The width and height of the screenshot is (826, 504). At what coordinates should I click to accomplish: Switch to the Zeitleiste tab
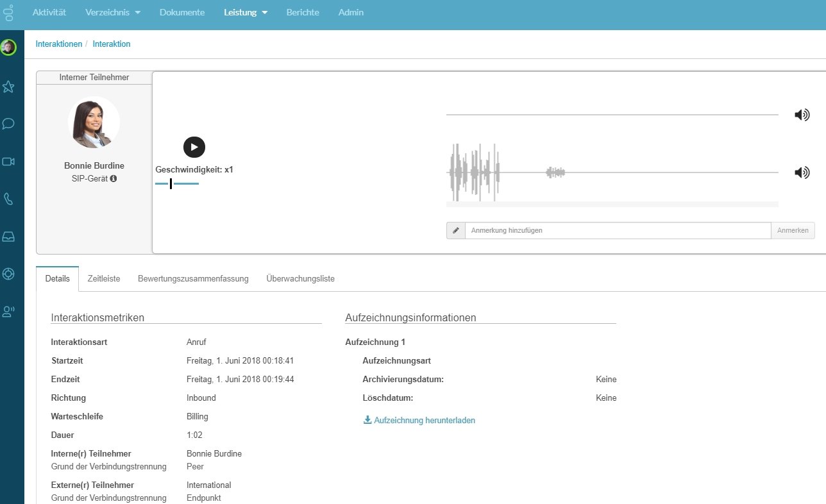pos(104,279)
